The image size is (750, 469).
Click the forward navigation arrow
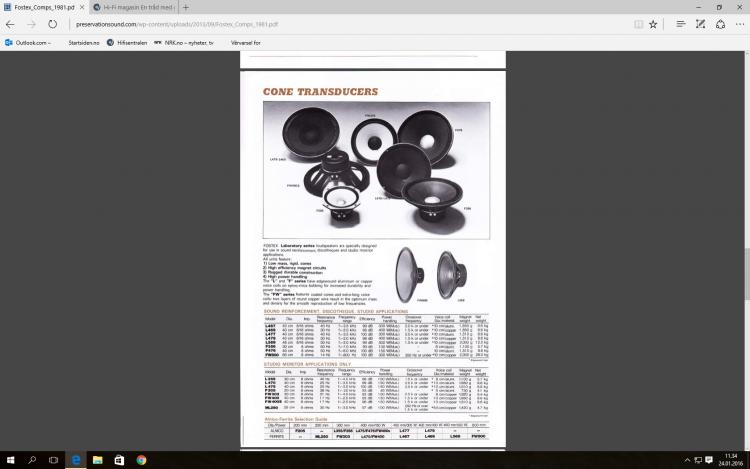coord(31,24)
